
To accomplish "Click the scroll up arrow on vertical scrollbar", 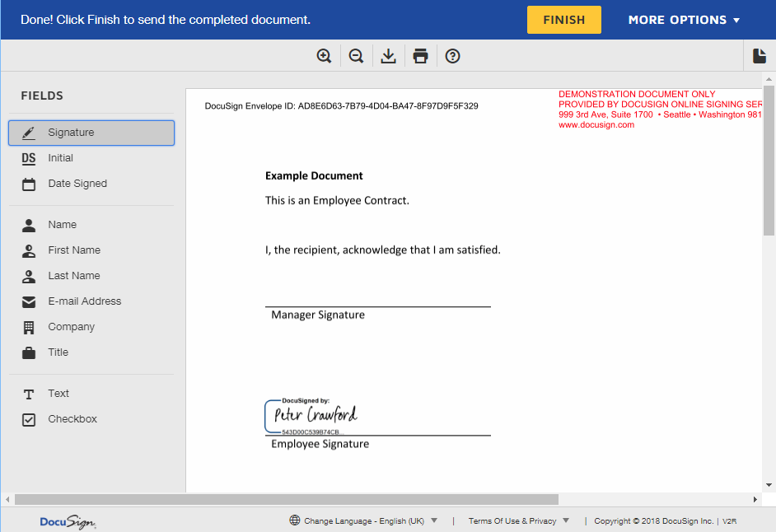I will (769, 79).
